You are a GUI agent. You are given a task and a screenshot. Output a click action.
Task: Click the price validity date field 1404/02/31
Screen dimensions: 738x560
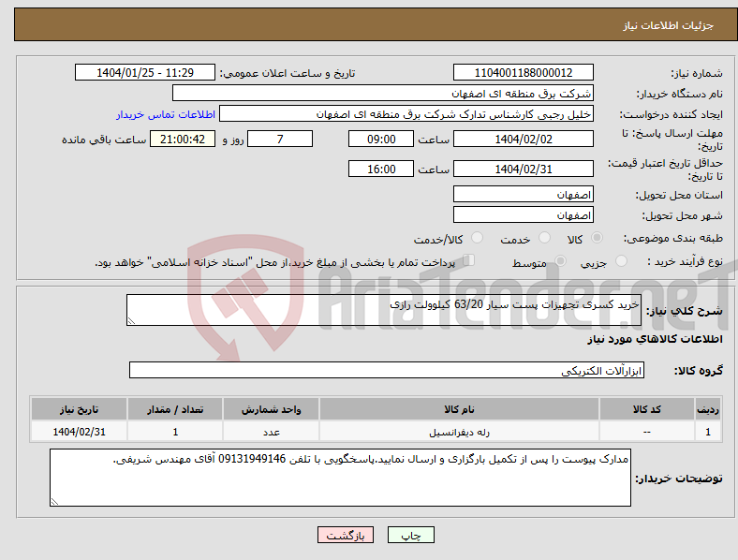click(523, 169)
